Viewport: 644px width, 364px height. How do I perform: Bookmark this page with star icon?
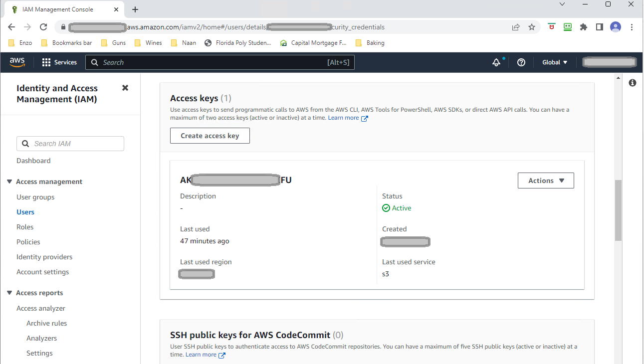(x=532, y=27)
